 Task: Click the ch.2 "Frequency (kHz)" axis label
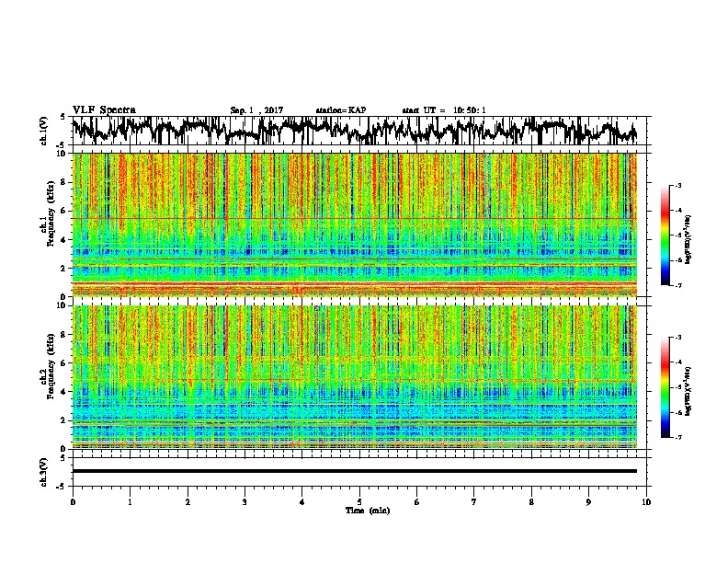51,366
